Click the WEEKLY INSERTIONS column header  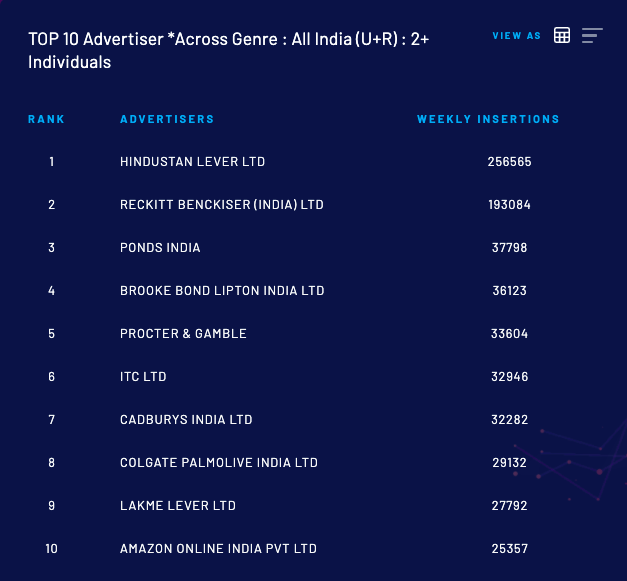(488, 119)
